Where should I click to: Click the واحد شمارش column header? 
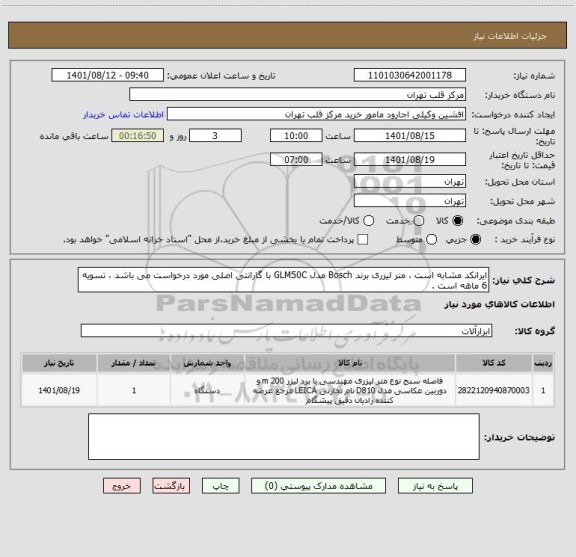(x=207, y=363)
